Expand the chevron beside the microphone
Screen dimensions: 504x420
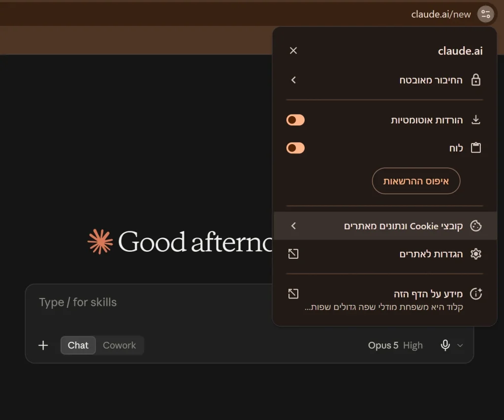(460, 346)
